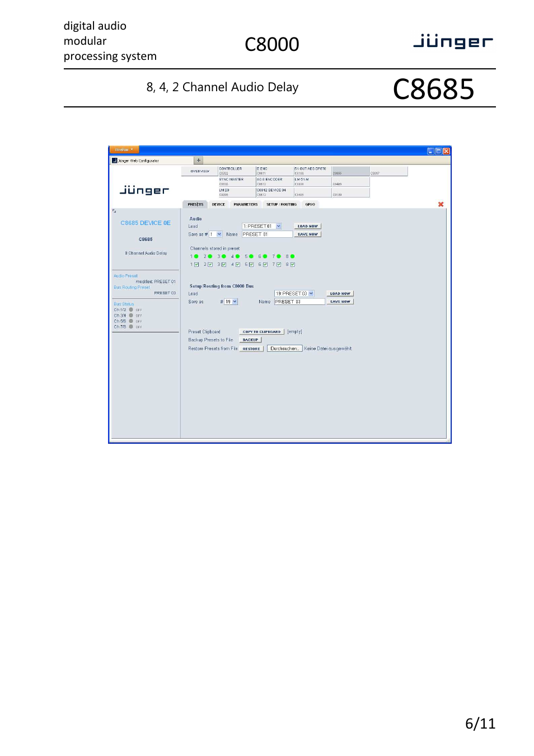Viewport: 534px width, 756px height.
Task: Open the Setup/Routing Save as number dropdown
Action: point(231,302)
